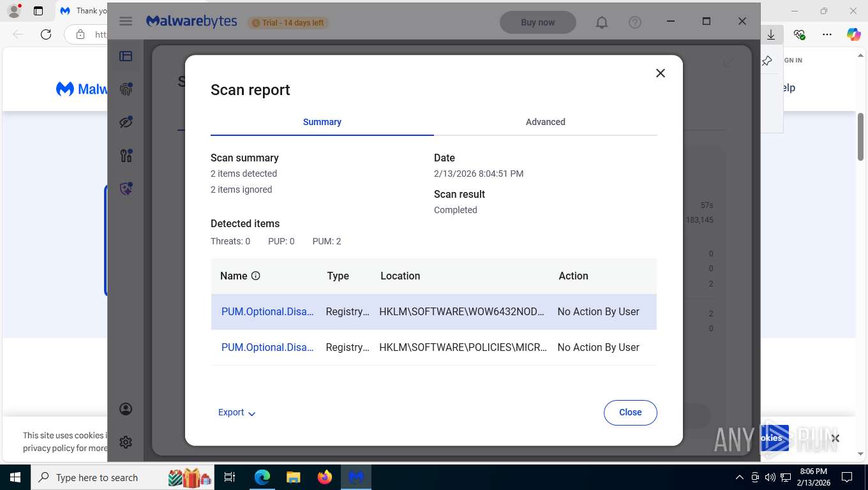
Task: Click the Buy now button
Action: [x=537, y=22]
